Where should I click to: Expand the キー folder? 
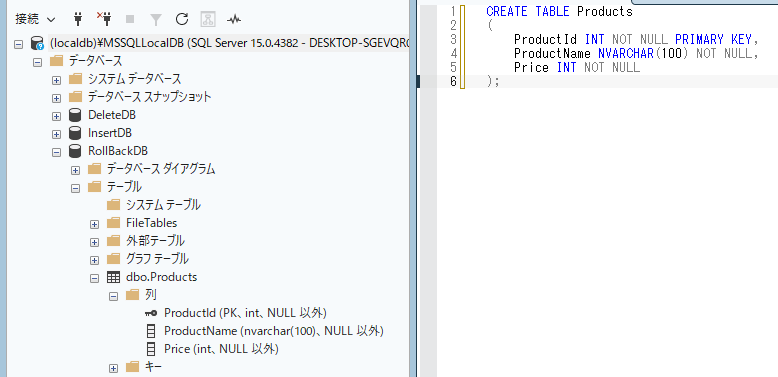pos(113,369)
